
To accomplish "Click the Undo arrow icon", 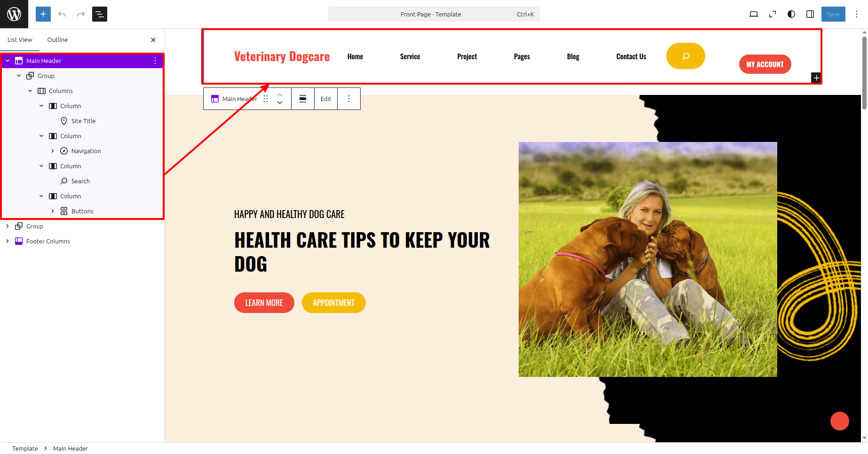I will tap(62, 14).
